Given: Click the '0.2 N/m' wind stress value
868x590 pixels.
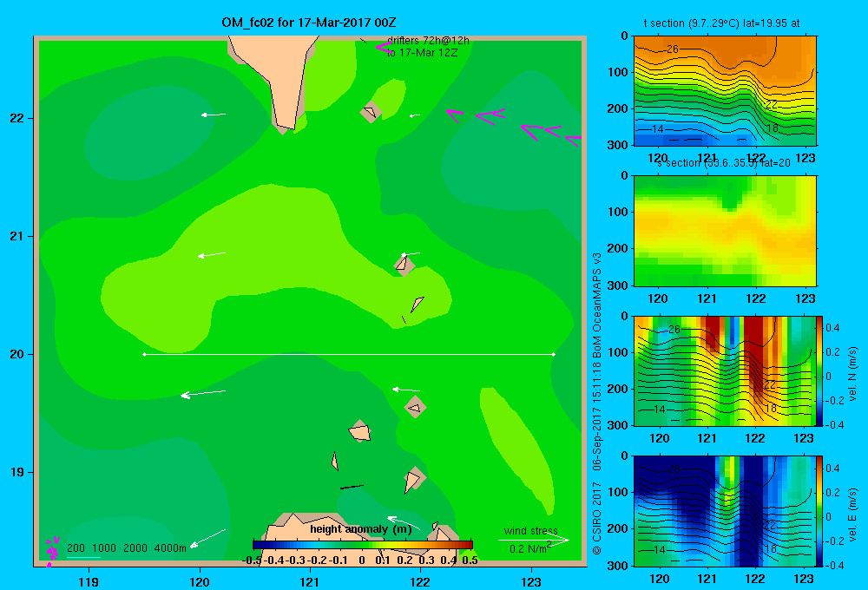Looking at the screenshot, I should coord(529,548).
